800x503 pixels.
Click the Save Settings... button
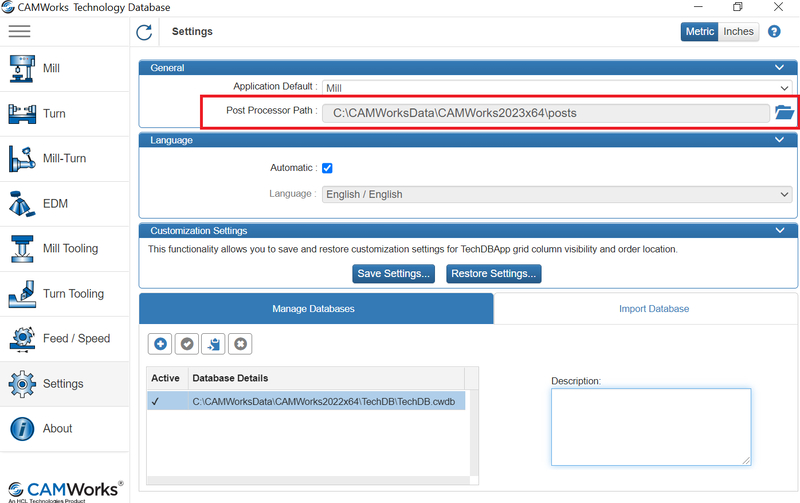coord(393,274)
